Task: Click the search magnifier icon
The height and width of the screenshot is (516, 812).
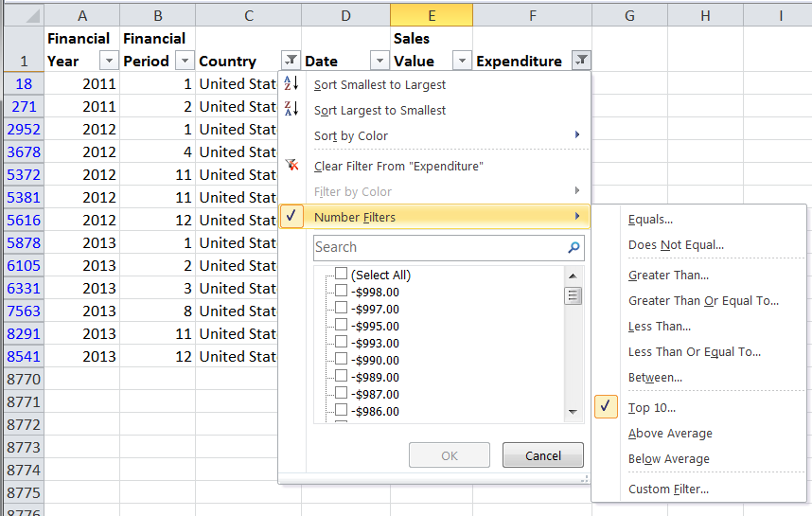Action: (x=574, y=248)
